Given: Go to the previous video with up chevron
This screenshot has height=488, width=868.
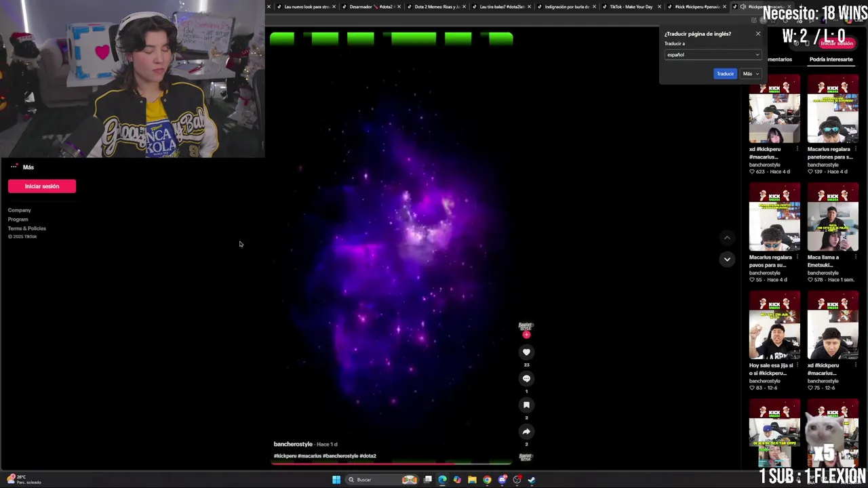Looking at the screenshot, I should click(727, 238).
